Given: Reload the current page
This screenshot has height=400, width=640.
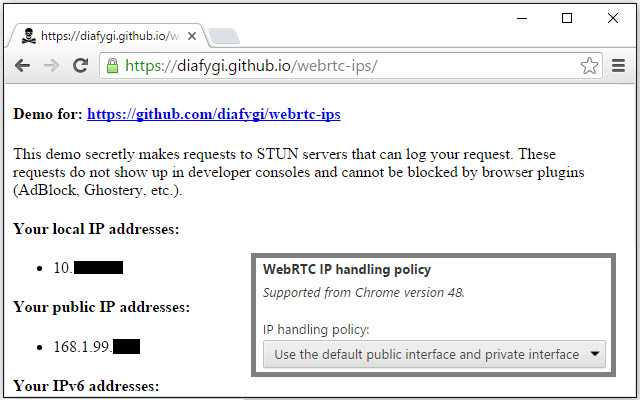Looking at the screenshot, I should point(82,66).
